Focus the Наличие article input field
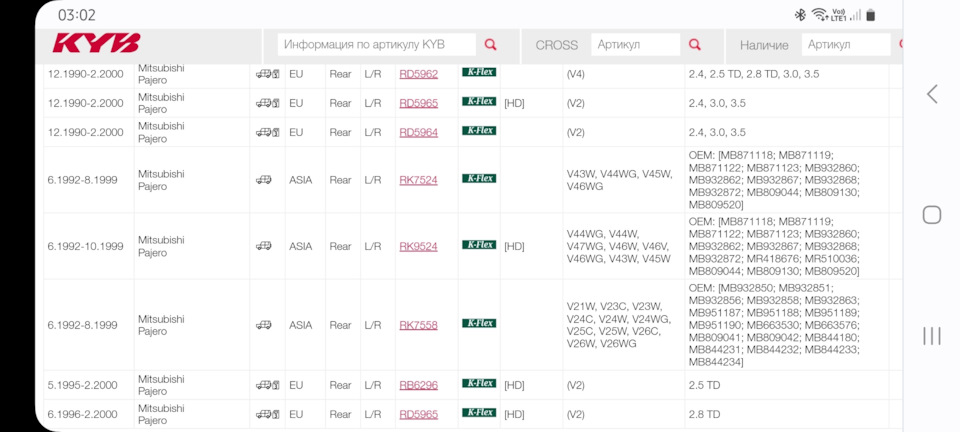Viewport: 960px width, 432px height. 846,45
